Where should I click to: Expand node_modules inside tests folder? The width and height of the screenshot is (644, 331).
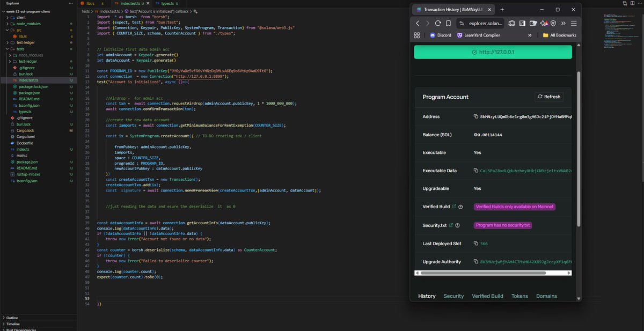(31, 55)
